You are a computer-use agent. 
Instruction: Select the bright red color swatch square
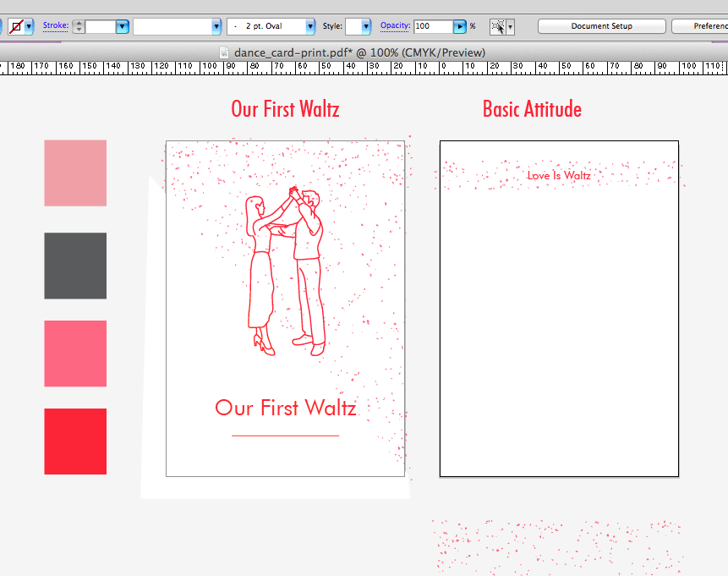click(75, 442)
